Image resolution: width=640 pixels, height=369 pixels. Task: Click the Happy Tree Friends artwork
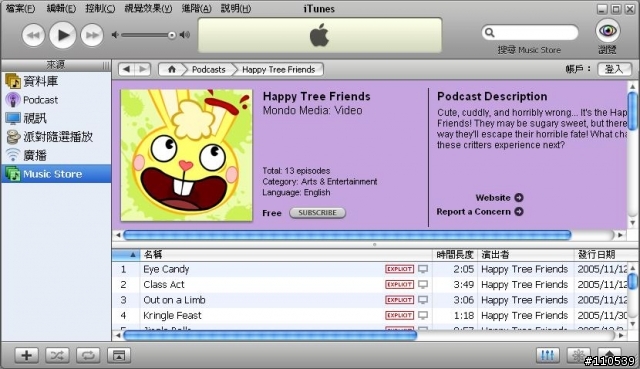187,156
